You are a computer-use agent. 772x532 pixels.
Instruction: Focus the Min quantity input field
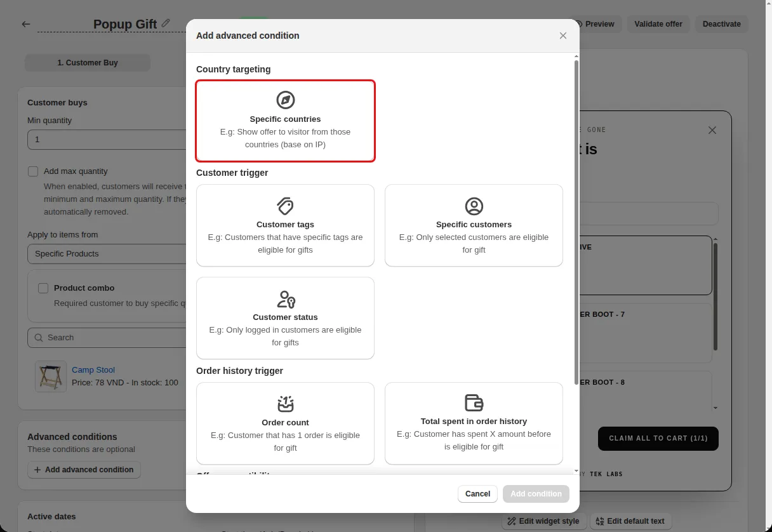click(x=107, y=140)
